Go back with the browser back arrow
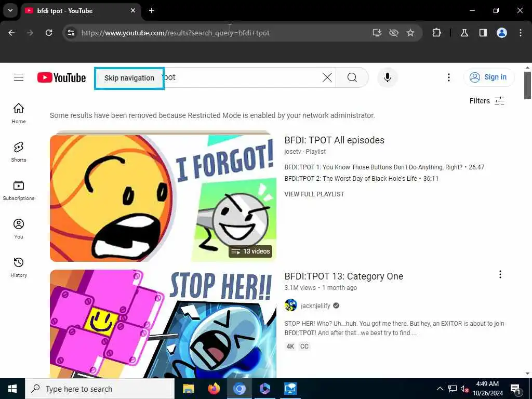 click(x=11, y=33)
